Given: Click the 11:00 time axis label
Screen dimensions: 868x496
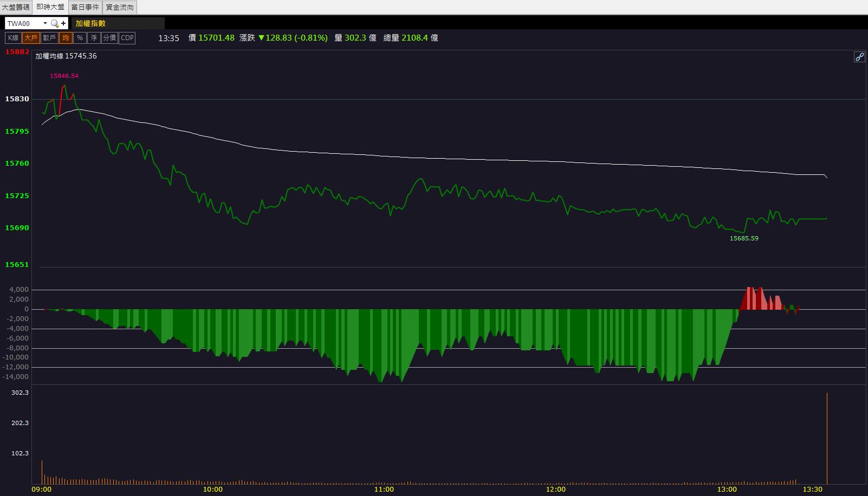Looking at the screenshot, I should click(384, 490).
